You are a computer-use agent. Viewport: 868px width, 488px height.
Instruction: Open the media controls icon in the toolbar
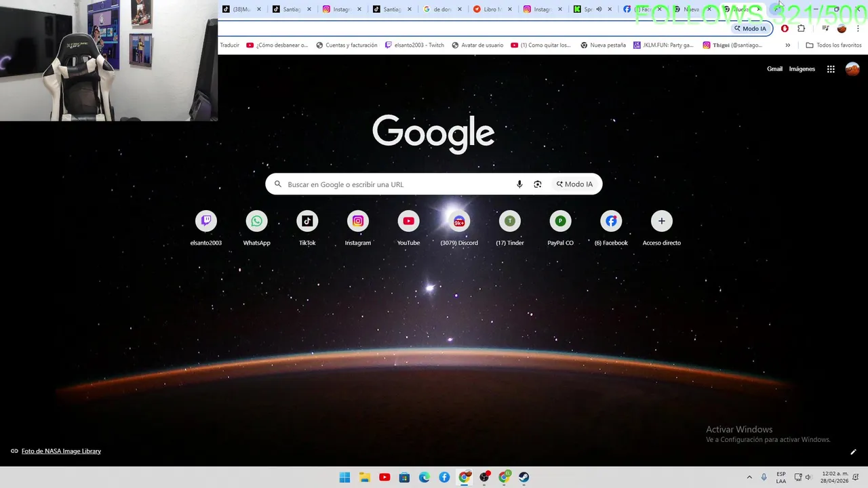point(825,28)
